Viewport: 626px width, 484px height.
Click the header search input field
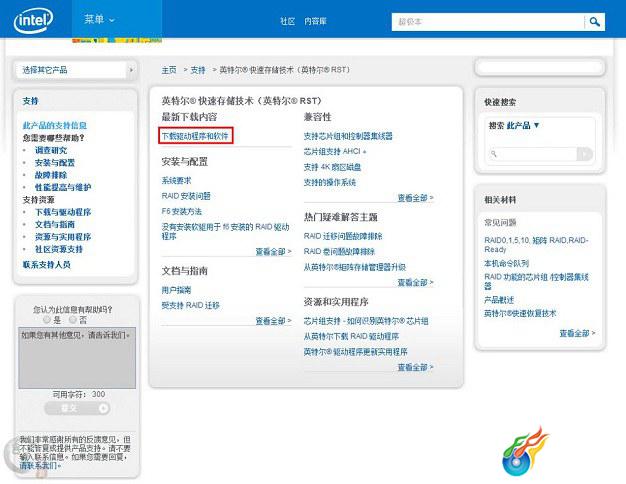pyautogui.click(x=488, y=22)
